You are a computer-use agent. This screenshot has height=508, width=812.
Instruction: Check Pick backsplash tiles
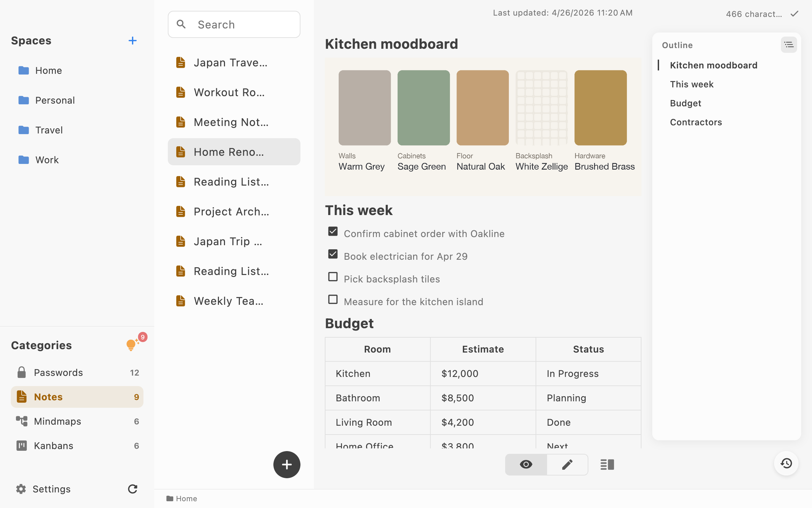tap(333, 277)
